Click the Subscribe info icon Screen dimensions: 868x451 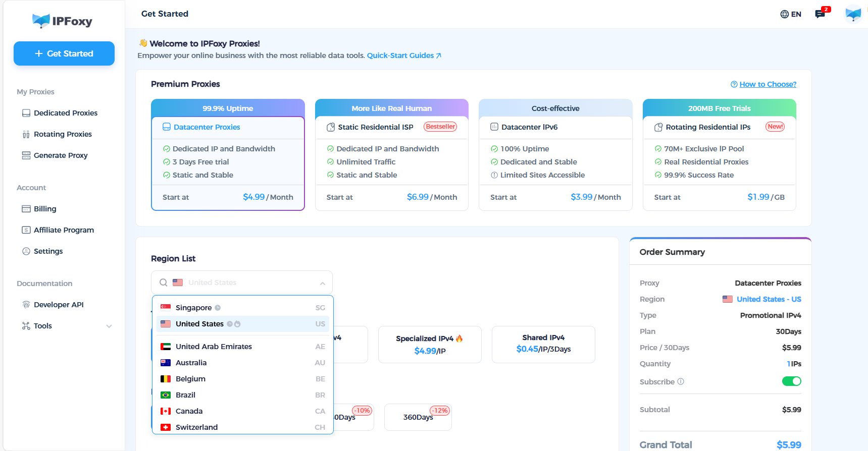pos(681,381)
